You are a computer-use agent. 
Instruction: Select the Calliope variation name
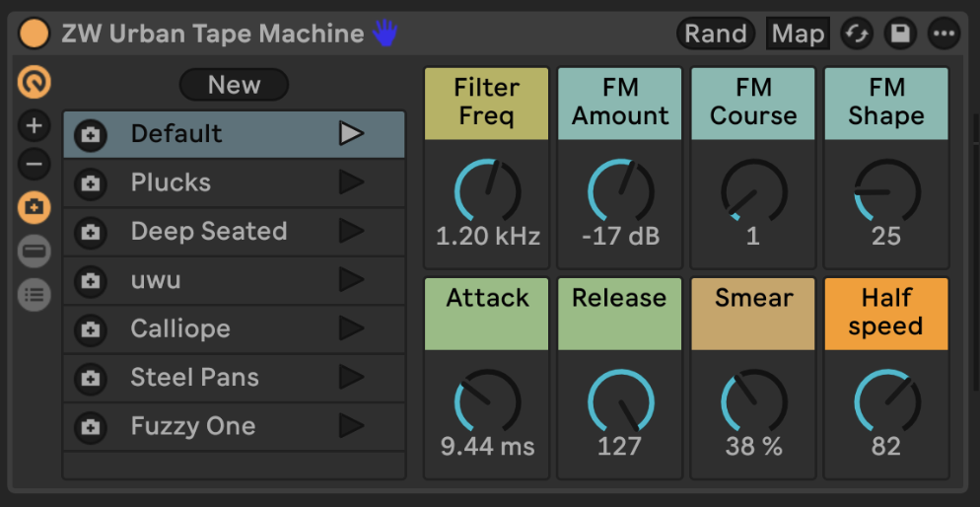point(180,328)
